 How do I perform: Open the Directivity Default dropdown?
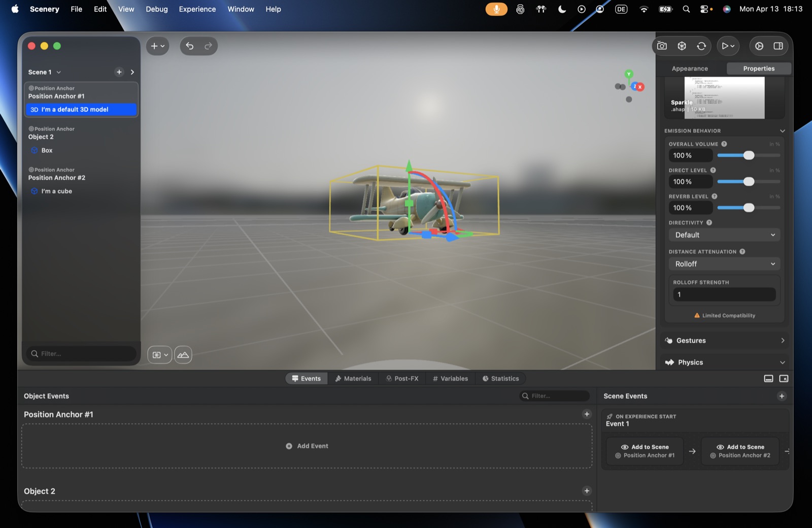click(724, 235)
